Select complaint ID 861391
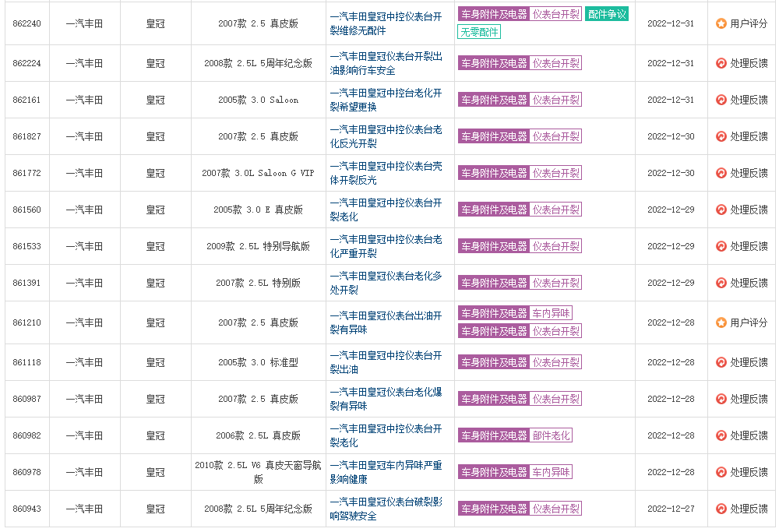Screen dimensions: 779x532 (26, 283)
